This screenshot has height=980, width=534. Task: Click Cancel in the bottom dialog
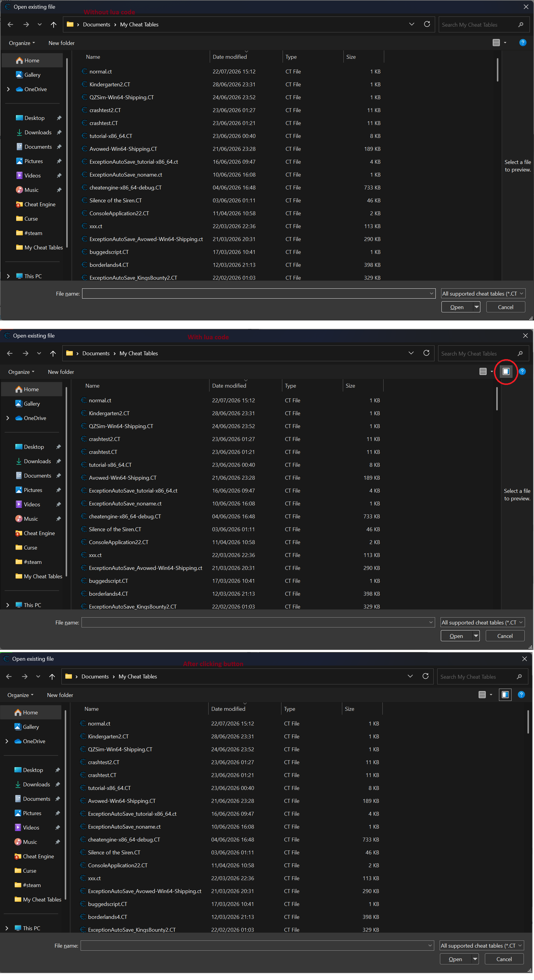click(x=504, y=959)
